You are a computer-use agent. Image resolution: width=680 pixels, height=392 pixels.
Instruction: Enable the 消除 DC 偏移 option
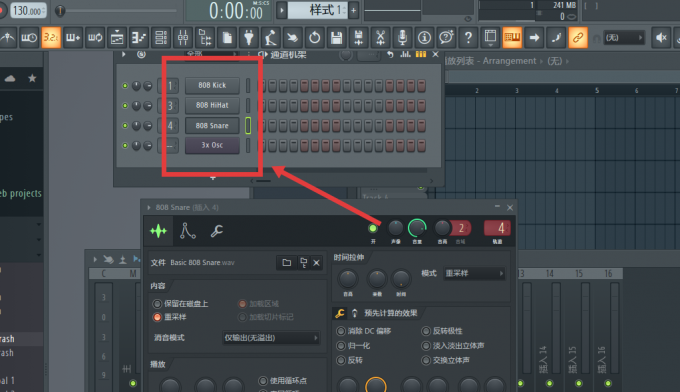[363, 331]
